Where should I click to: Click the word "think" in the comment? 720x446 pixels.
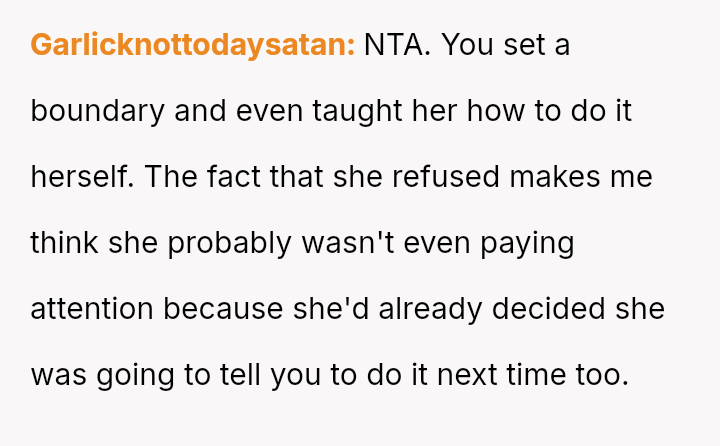[61, 243]
